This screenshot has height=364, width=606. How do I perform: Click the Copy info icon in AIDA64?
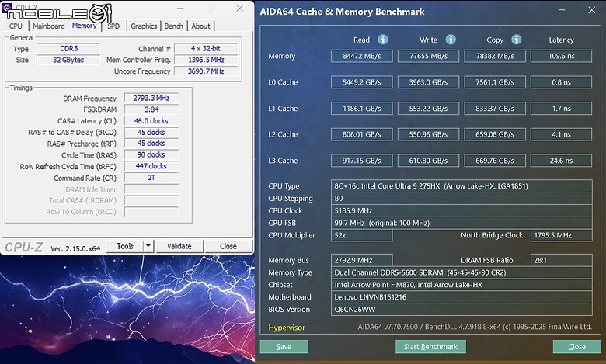[x=517, y=40]
